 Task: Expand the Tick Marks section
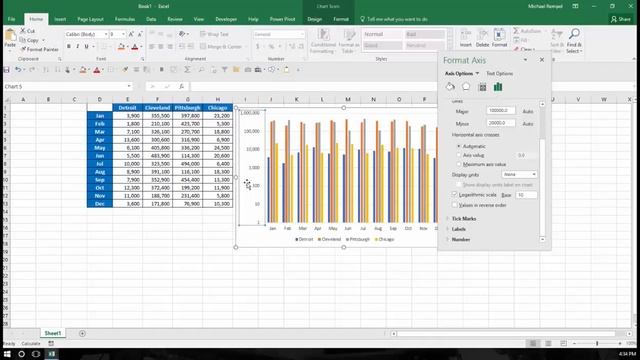click(x=464, y=219)
